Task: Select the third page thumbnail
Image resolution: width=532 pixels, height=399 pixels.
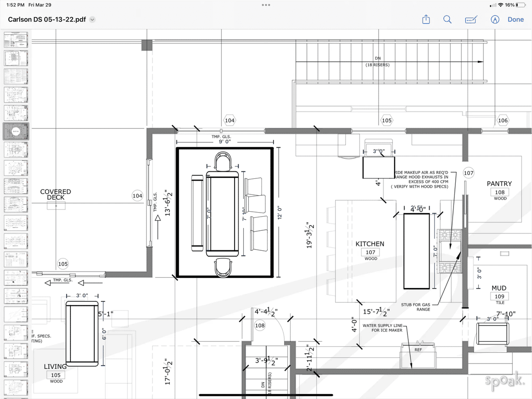Action: point(16,76)
